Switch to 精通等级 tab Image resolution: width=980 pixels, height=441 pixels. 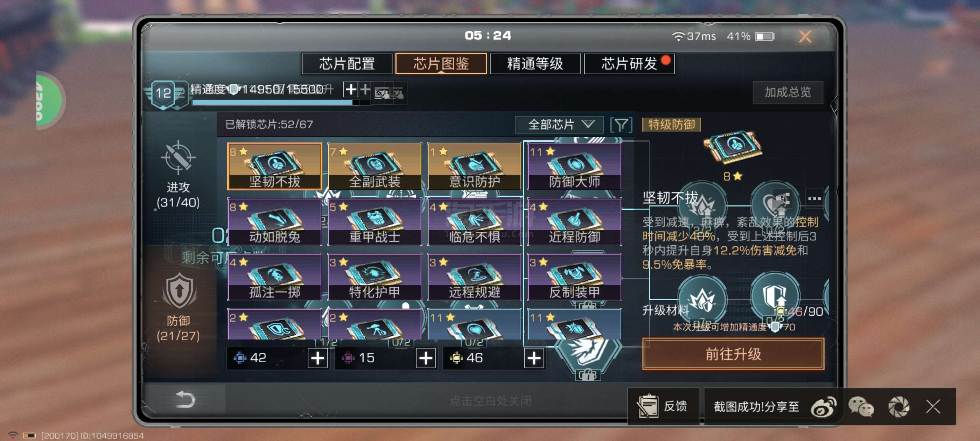535,64
